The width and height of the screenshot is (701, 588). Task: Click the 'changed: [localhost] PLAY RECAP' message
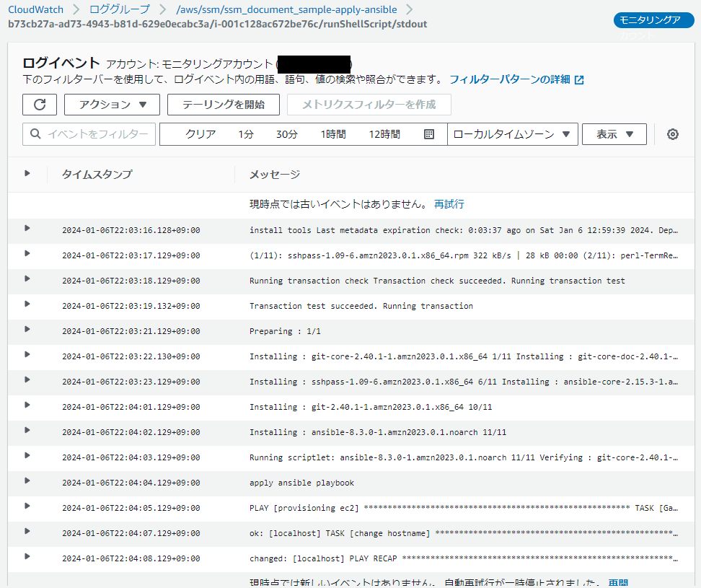coord(464,558)
